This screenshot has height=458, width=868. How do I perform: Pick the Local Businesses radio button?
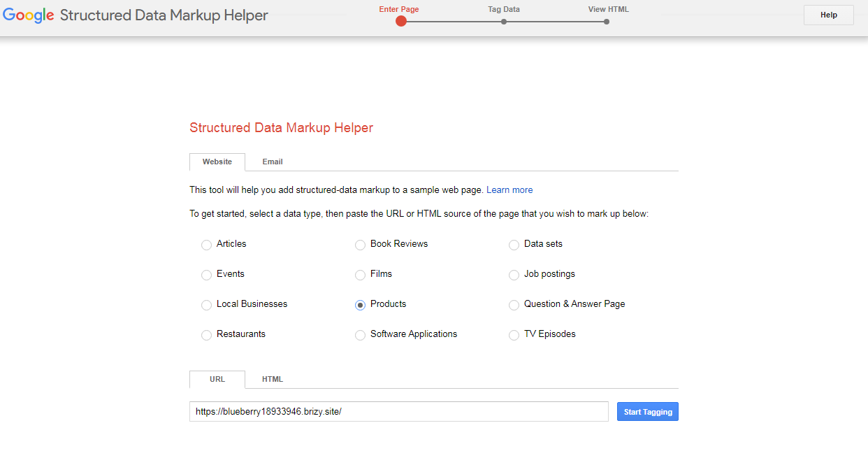click(206, 305)
